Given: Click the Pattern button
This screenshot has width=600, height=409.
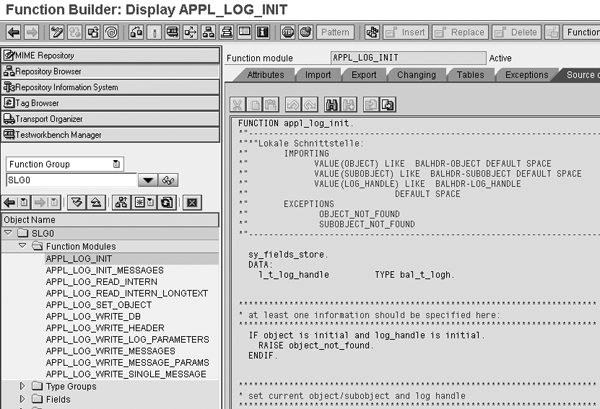Looking at the screenshot, I should tap(335, 32).
